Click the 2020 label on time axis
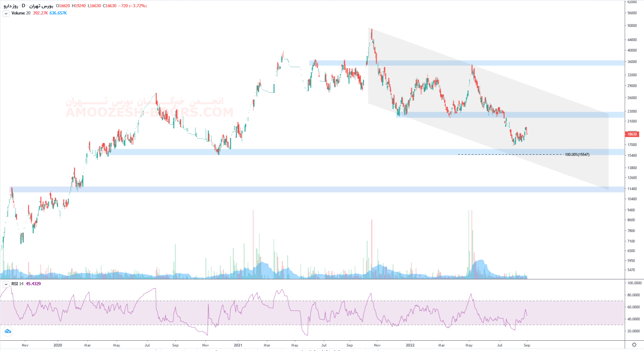 [x=58, y=345]
